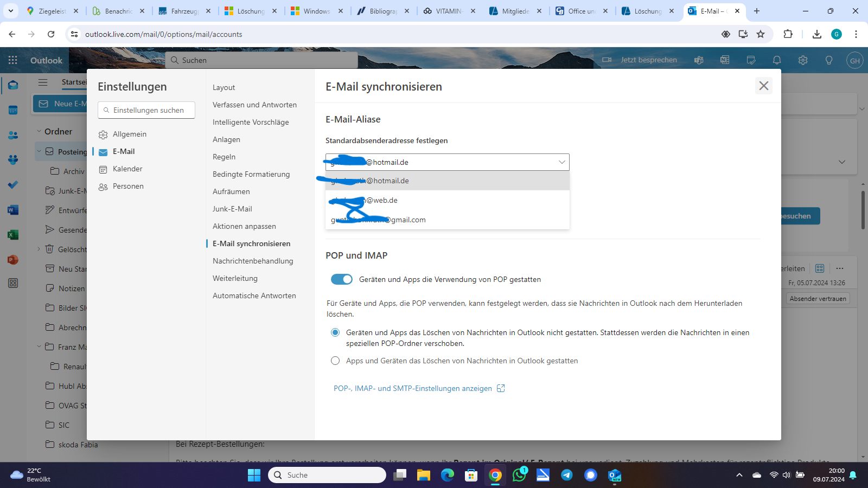This screenshot has height=488, width=868.
Task: Open Chrome tab search chevron
Action: (10, 11)
